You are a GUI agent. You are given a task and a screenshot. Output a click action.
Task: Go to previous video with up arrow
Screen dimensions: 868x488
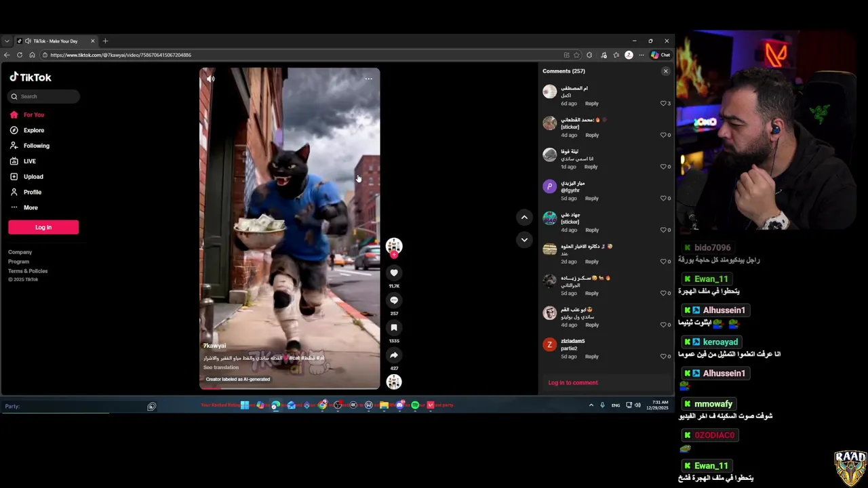[x=524, y=217]
